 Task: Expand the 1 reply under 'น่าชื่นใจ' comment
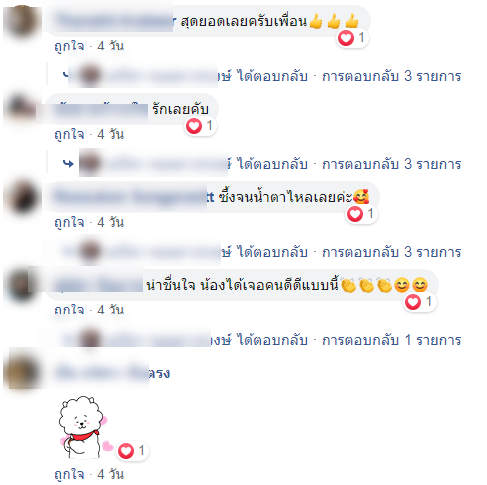coord(392,340)
